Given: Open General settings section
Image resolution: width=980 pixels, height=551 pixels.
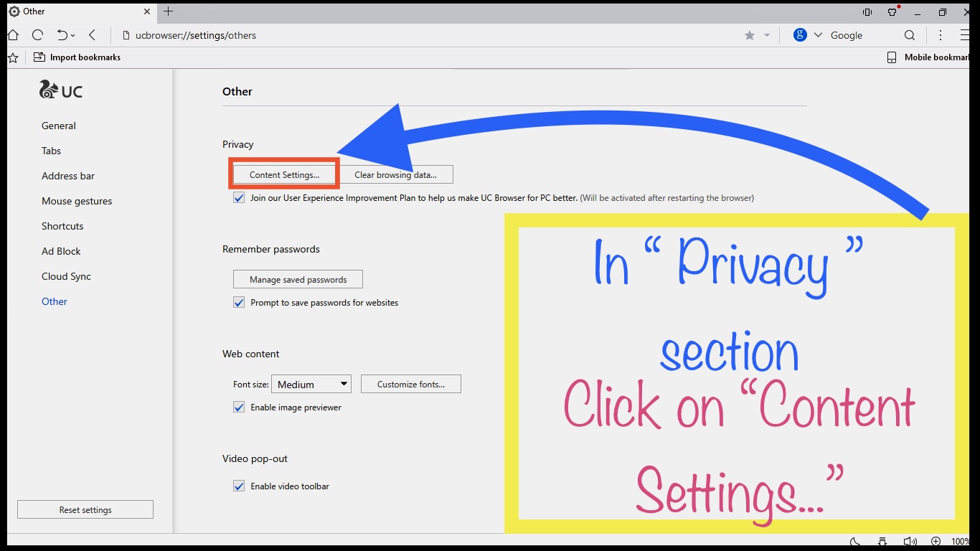Looking at the screenshot, I should coord(59,126).
